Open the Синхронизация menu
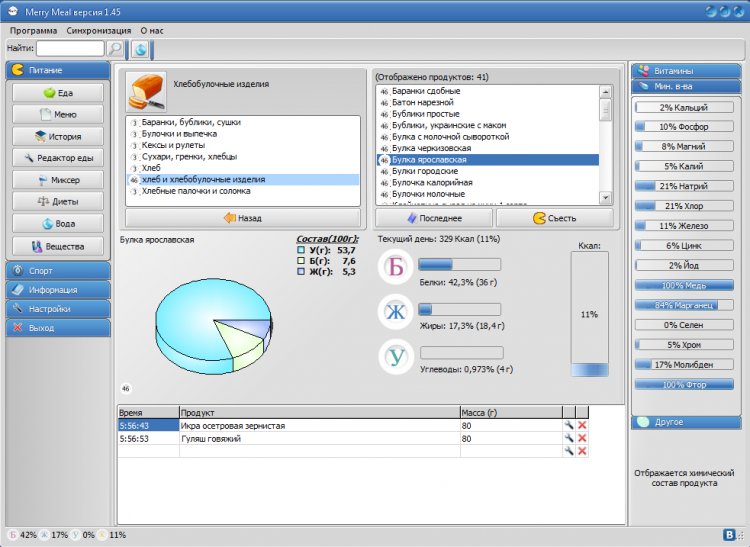Viewport: 750px width, 547px height. point(99,31)
